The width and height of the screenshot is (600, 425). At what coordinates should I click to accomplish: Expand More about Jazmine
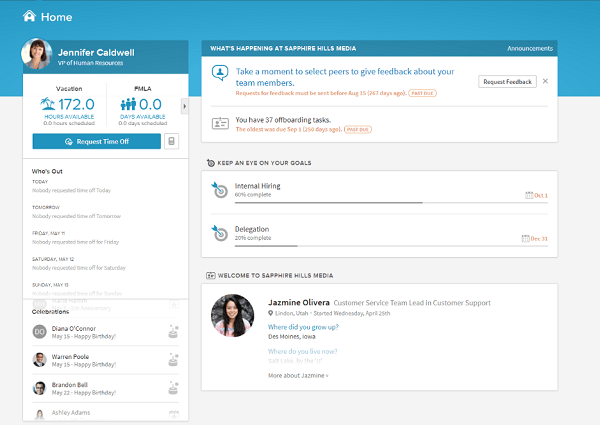[298, 376]
